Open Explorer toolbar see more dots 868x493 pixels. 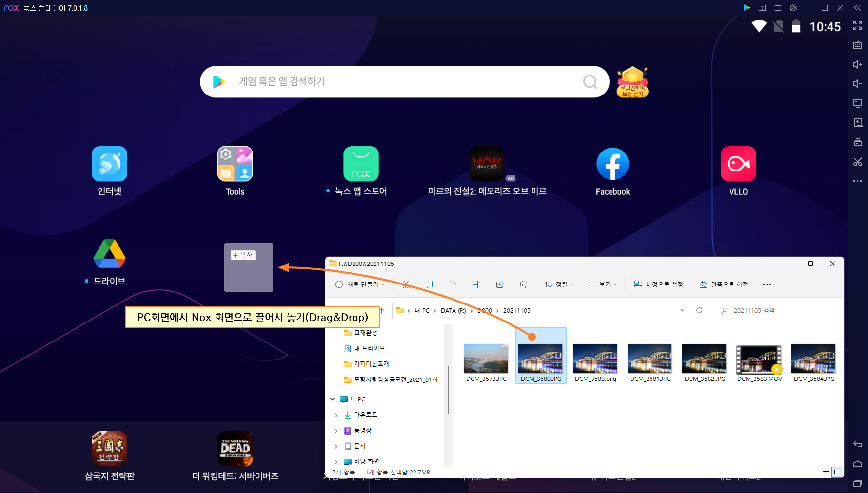pos(767,285)
